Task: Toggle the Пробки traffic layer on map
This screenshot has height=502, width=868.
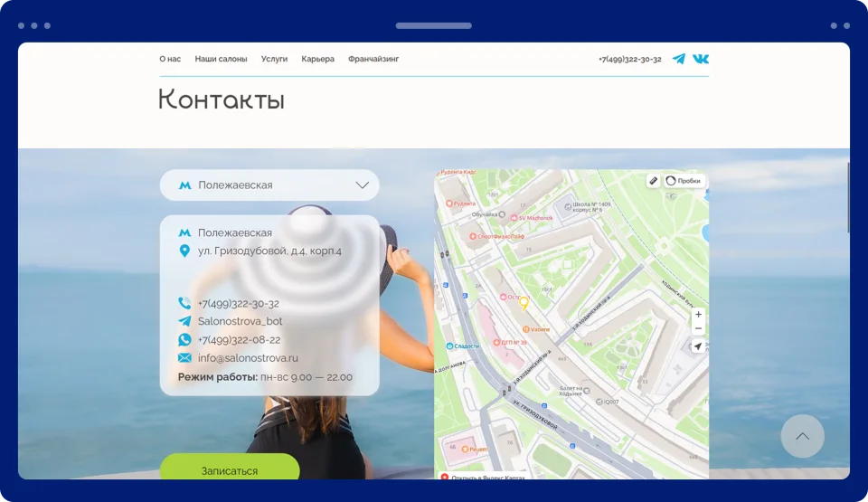Action: [x=684, y=181]
